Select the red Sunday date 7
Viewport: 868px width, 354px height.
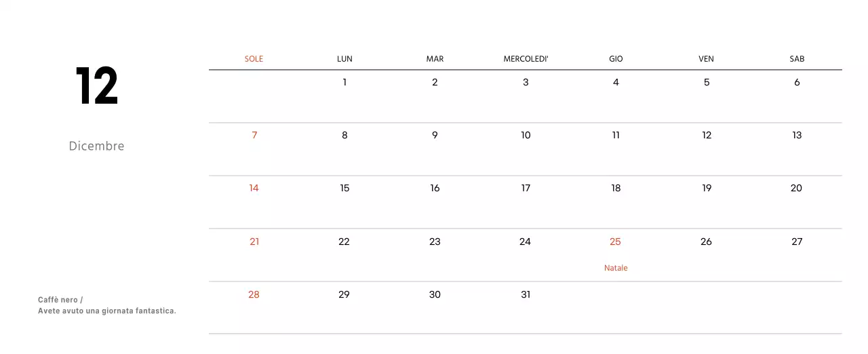coord(254,135)
